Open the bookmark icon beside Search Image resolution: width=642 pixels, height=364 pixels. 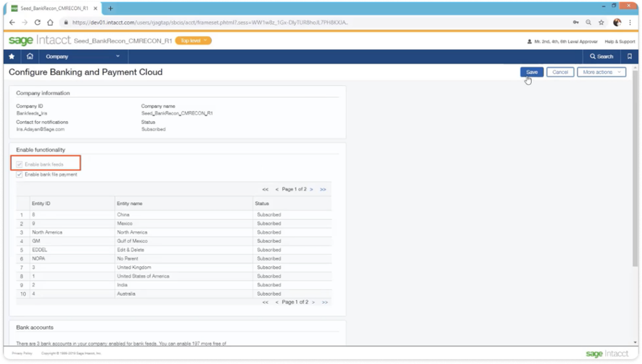[629, 56]
